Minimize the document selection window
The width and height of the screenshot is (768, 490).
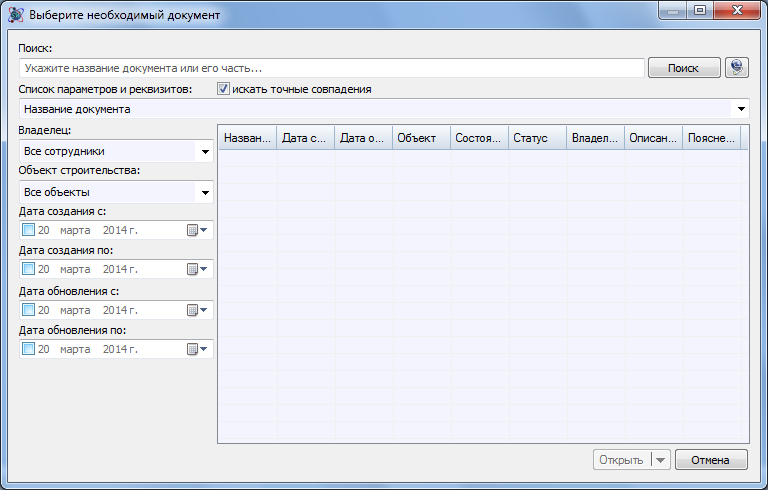click(673, 11)
